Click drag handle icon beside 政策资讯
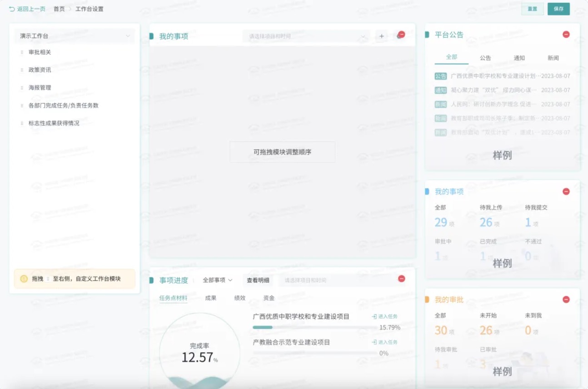The width and height of the screenshot is (588, 389). (x=22, y=70)
